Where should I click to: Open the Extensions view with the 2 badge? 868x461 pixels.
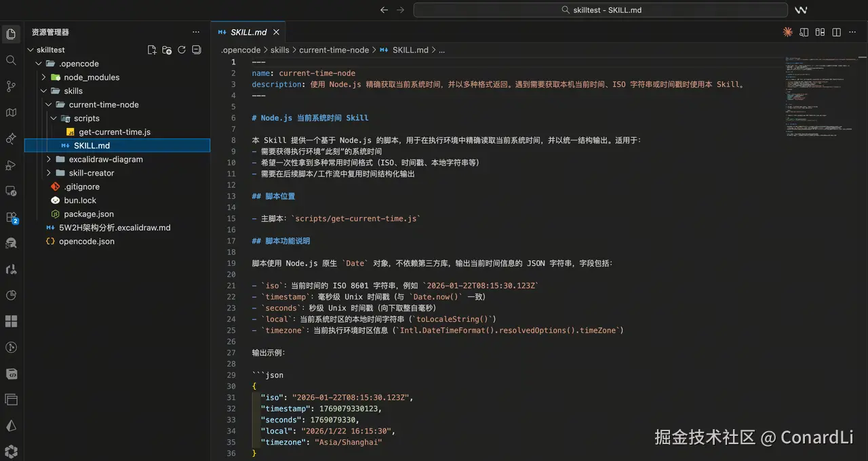coord(11,217)
